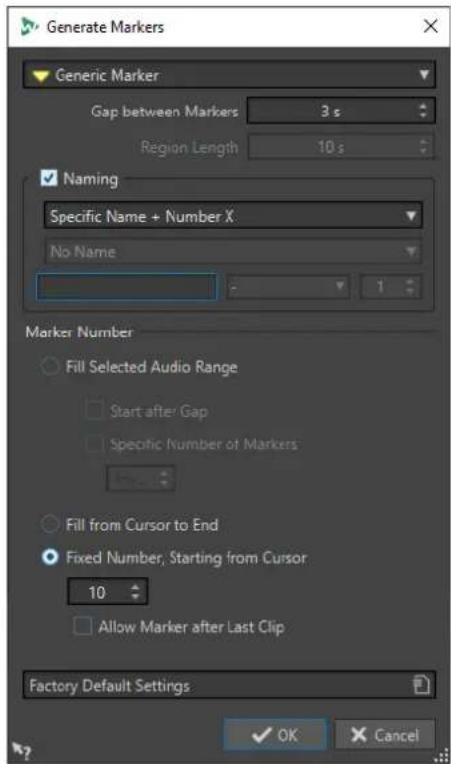
Task: Adjust the fixed marker count stepper showing 10
Action: tap(135, 592)
